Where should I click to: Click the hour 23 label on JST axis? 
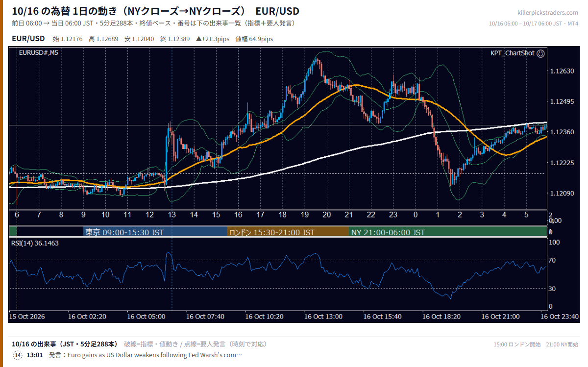point(393,215)
